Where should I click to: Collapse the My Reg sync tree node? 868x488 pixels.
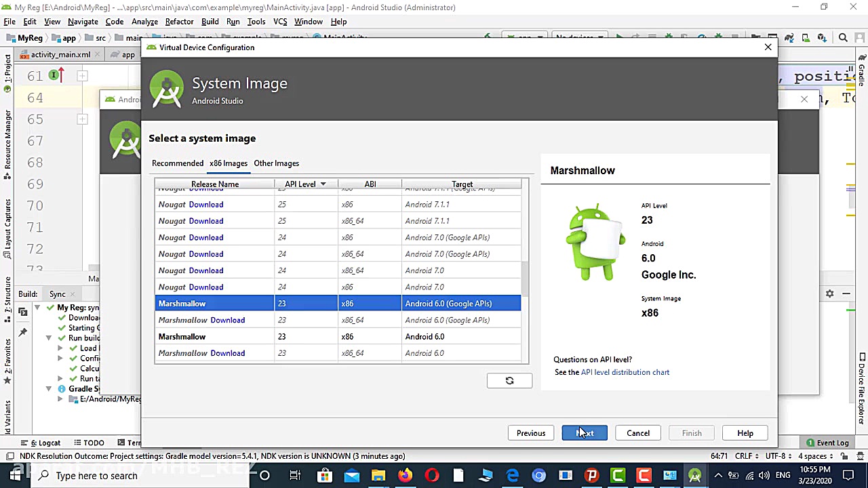click(38, 308)
